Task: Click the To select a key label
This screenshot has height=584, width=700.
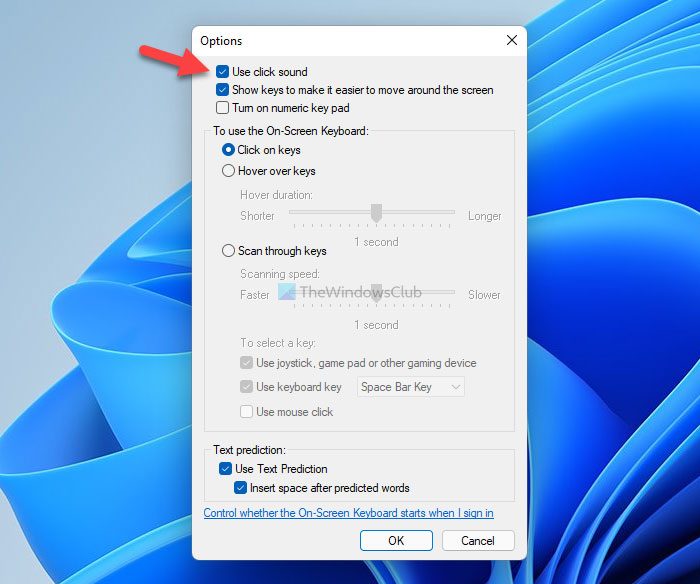Action: coord(278,343)
